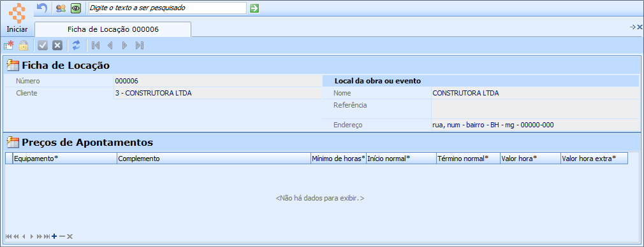Click the Cliente label

(27, 93)
